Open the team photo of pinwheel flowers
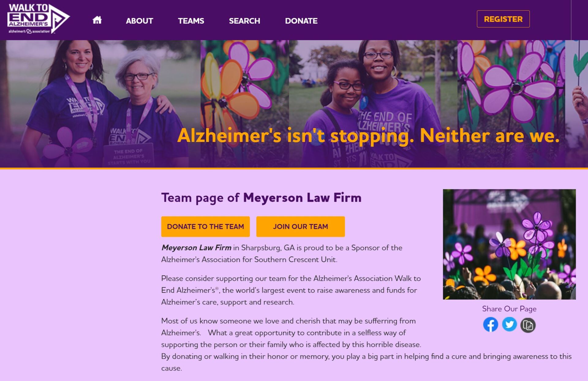This screenshot has width=588, height=381. [x=509, y=244]
